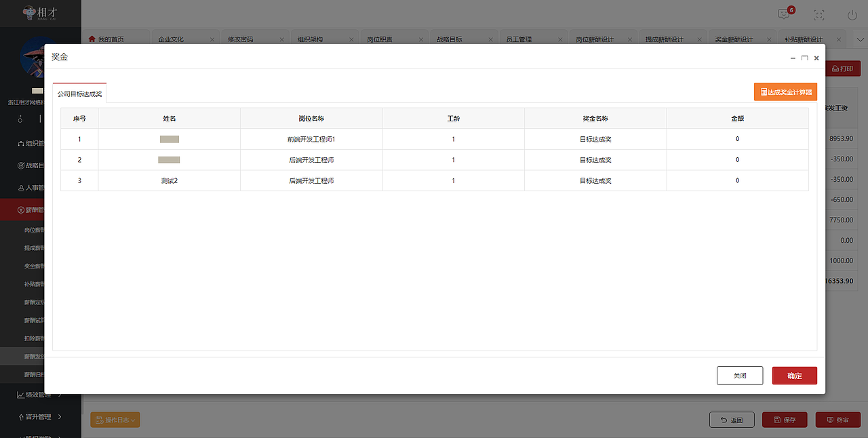Expand the 晋升管理 arrow in sidebar
The image size is (868, 438).
pyautogui.click(x=60, y=417)
